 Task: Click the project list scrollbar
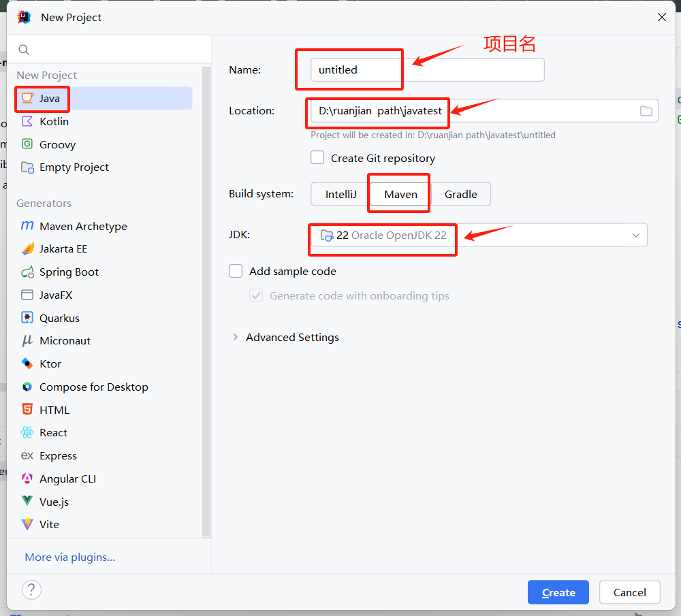point(206,302)
